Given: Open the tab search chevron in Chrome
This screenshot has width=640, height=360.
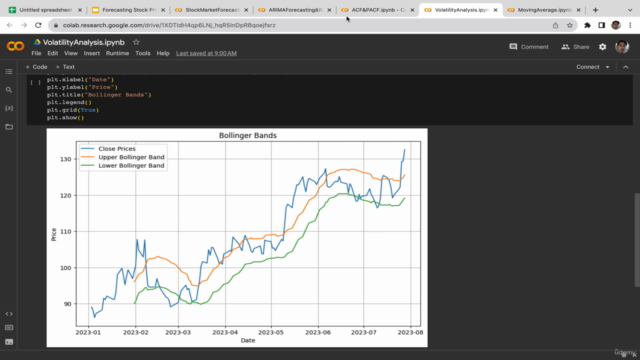Looking at the screenshot, I should click(630, 10).
